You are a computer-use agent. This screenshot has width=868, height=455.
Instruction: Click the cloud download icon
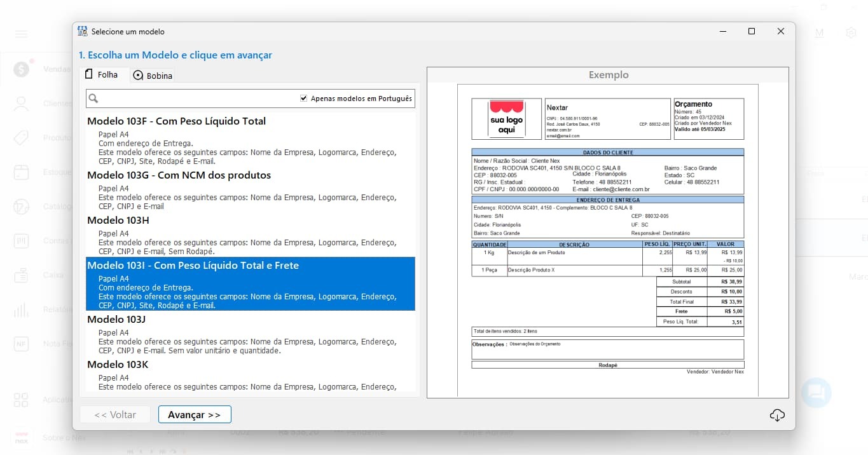(777, 415)
